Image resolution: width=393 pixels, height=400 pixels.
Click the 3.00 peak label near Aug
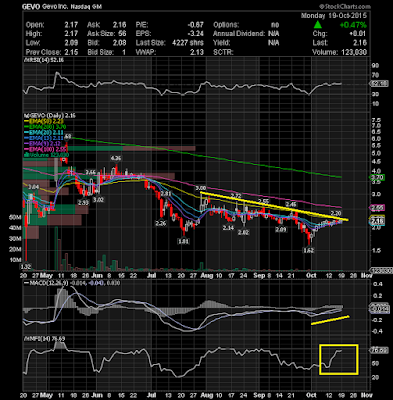(x=201, y=188)
